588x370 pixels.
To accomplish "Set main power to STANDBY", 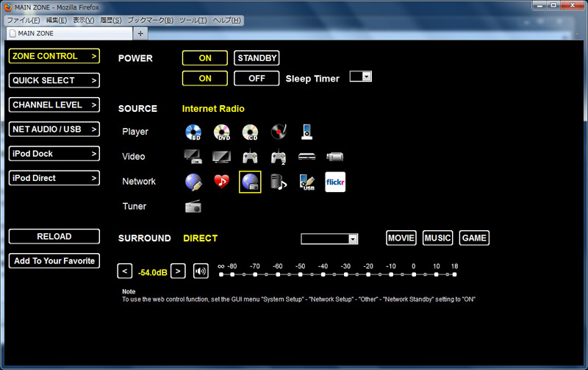I will (257, 58).
